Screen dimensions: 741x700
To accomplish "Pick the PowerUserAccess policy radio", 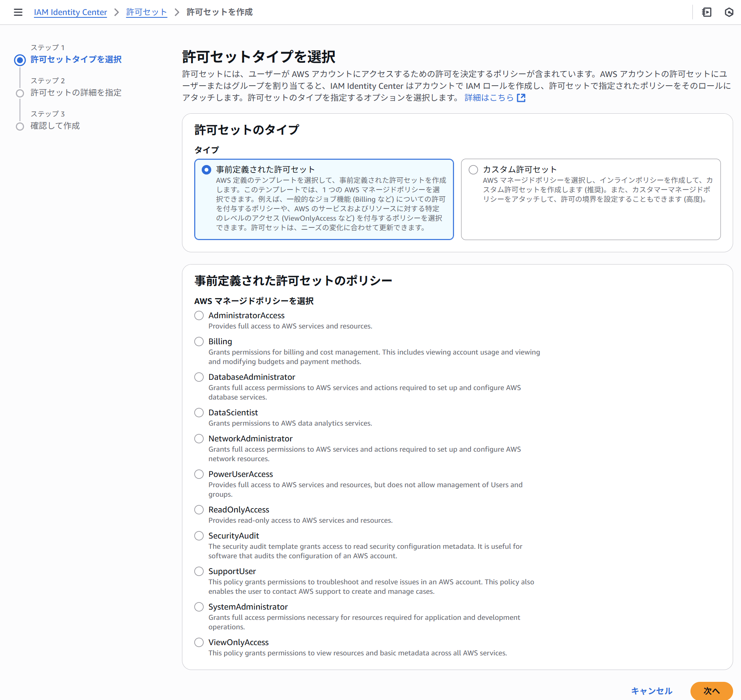I will tap(199, 474).
